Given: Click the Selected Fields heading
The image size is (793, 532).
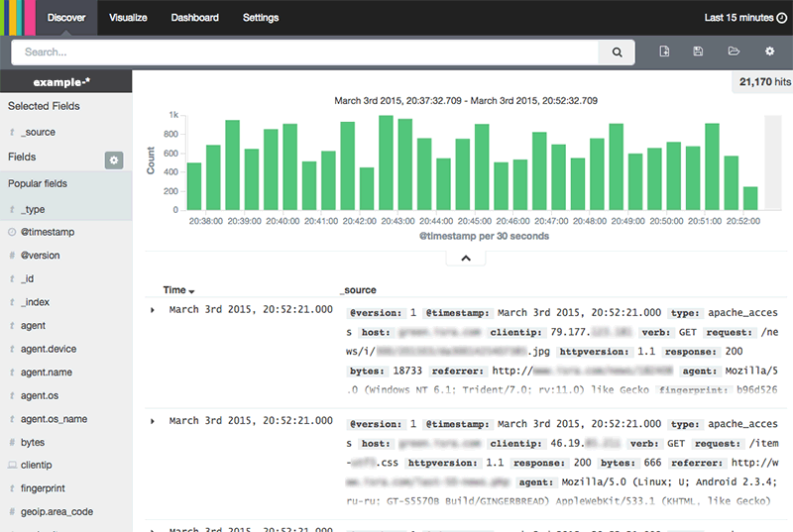Looking at the screenshot, I should (44, 106).
